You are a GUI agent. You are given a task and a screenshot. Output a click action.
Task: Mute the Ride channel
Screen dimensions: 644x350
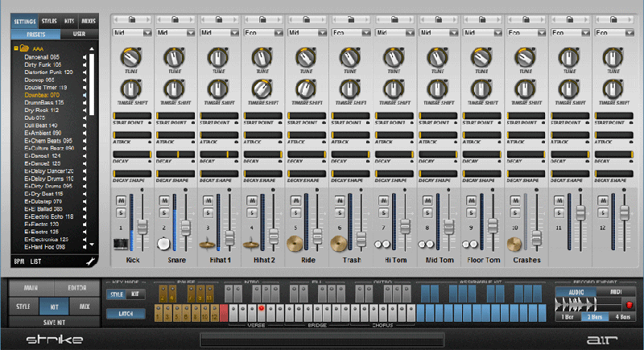[295, 200]
